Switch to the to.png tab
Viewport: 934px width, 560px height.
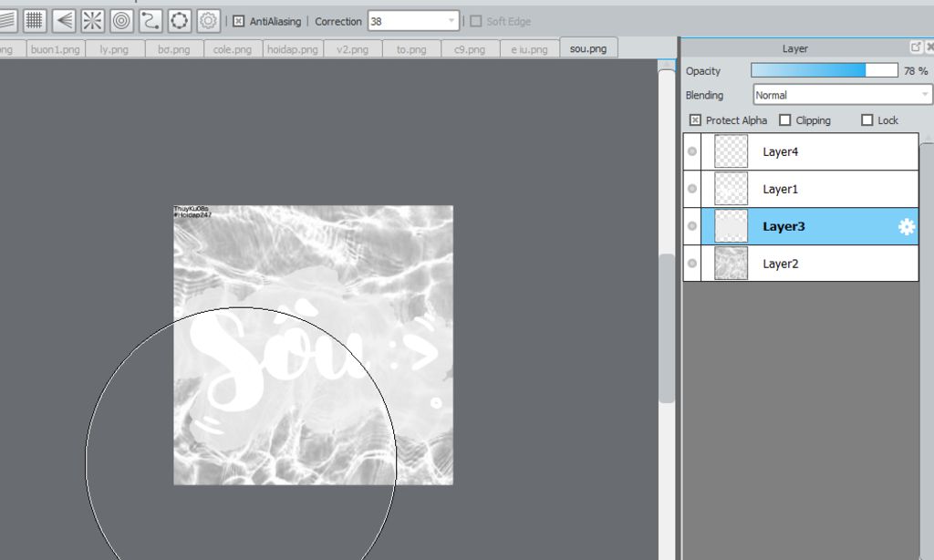pyautogui.click(x=411, y=49)
